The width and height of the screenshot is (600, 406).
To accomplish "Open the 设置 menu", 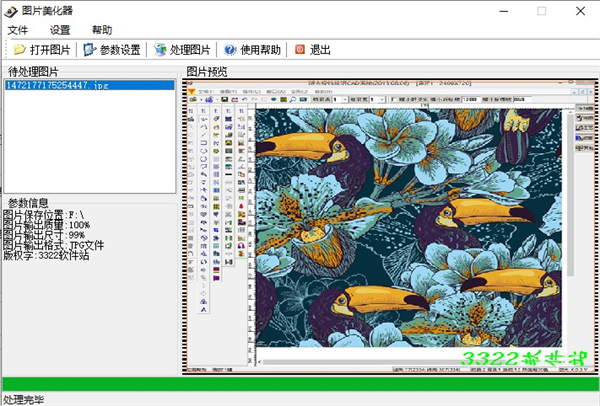I will pos(60,30).
